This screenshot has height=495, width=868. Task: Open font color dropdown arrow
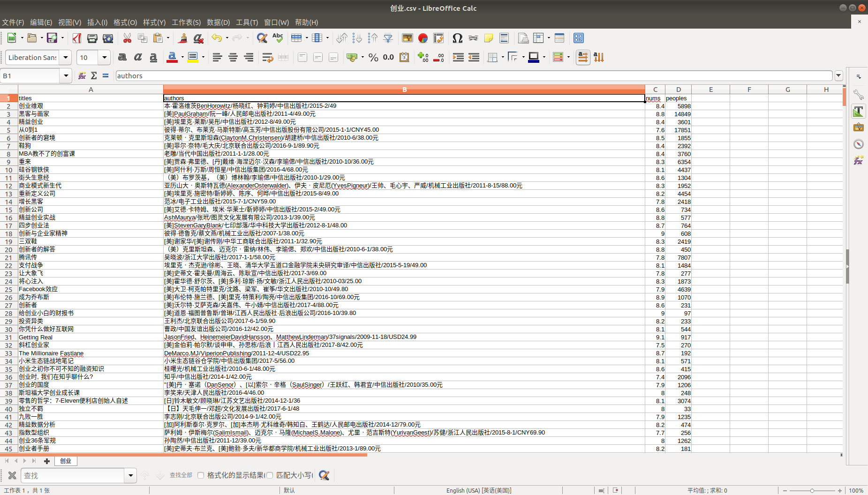pos(182,57)
